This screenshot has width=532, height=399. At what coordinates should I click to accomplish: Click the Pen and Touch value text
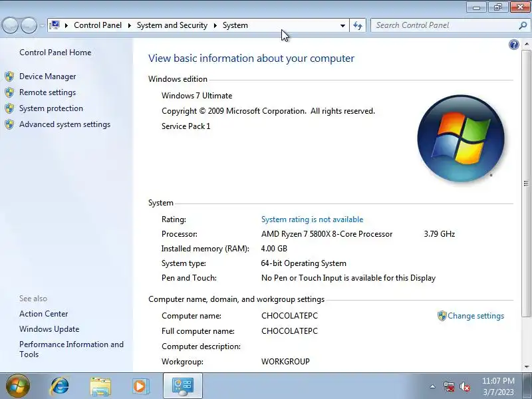[x=348, y=278]
